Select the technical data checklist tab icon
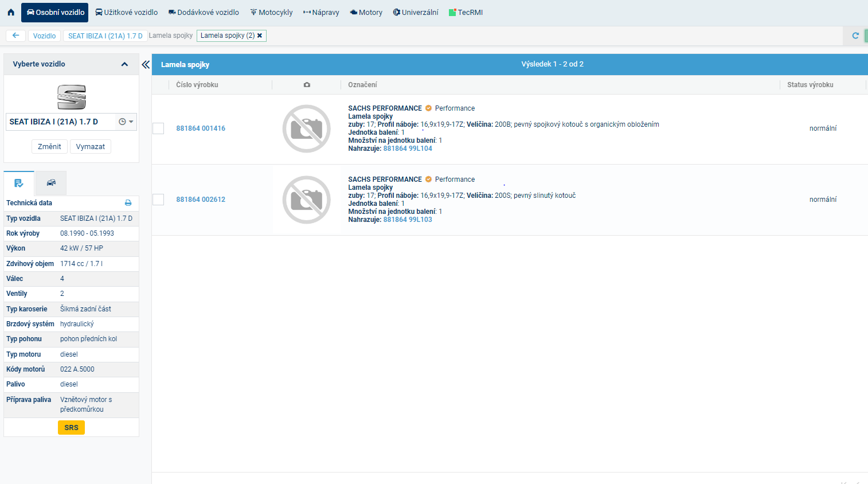This screenshot has width=868, height=484. pyautogui.click(x=19, y=183)
